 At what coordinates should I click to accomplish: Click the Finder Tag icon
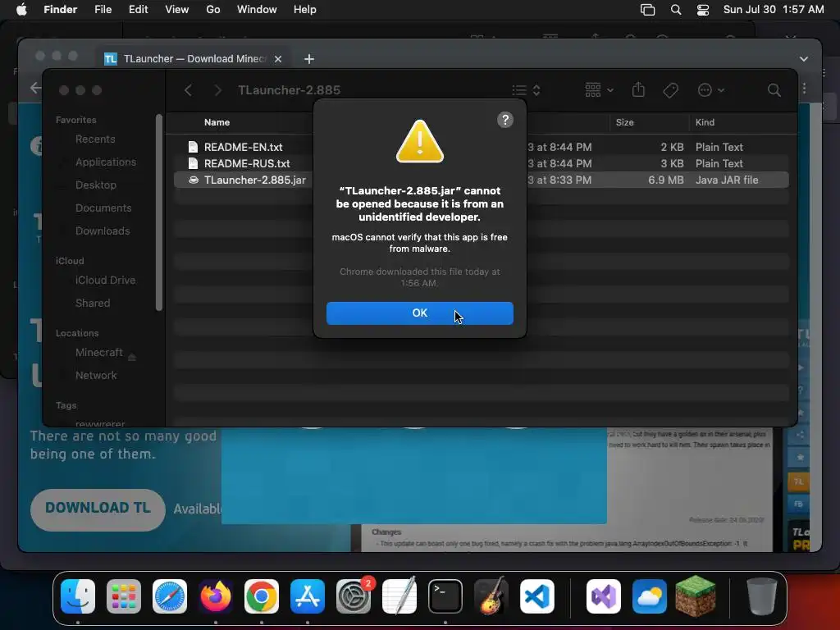click(670, 90)
